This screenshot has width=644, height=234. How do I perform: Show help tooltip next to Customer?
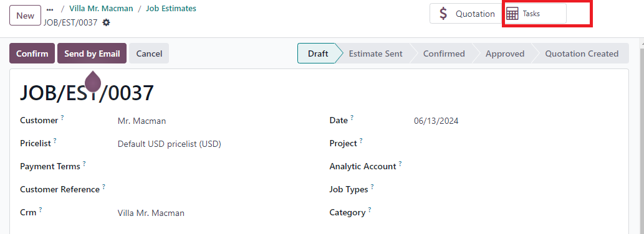pos(62,117)
